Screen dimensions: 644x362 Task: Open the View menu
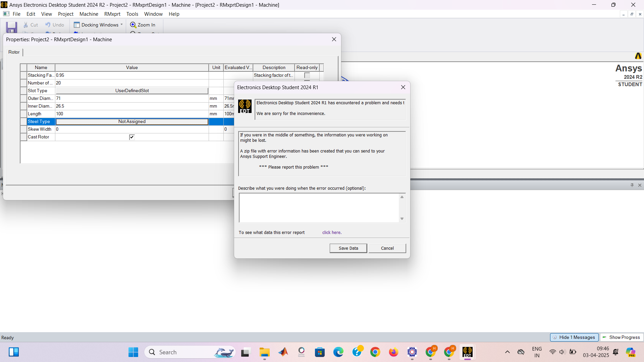coord(47,14)
